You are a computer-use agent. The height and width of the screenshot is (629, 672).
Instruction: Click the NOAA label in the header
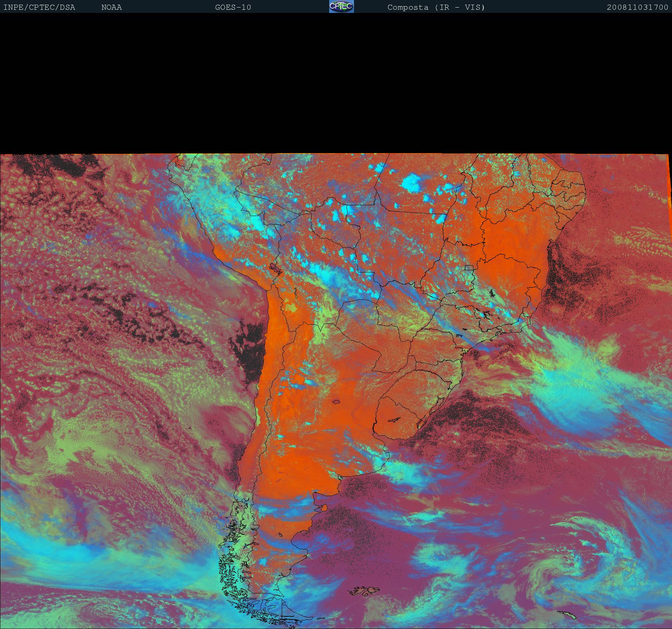[x=111, y=7]
